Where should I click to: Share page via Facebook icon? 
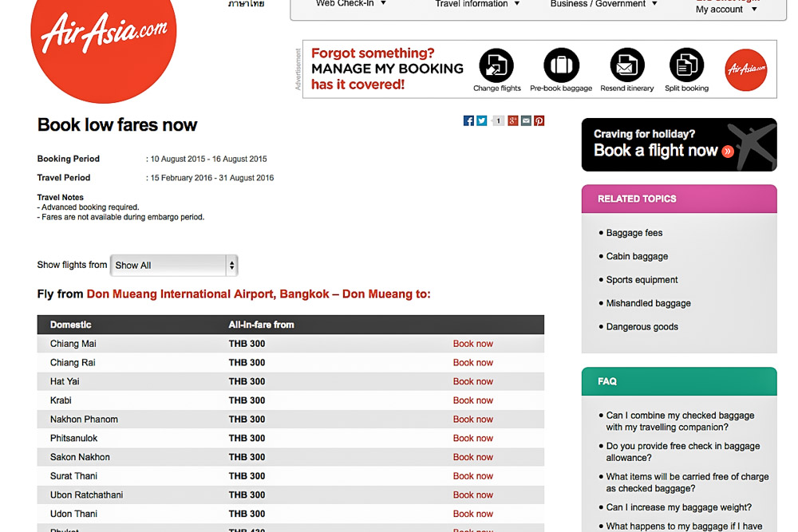(468, 121)
